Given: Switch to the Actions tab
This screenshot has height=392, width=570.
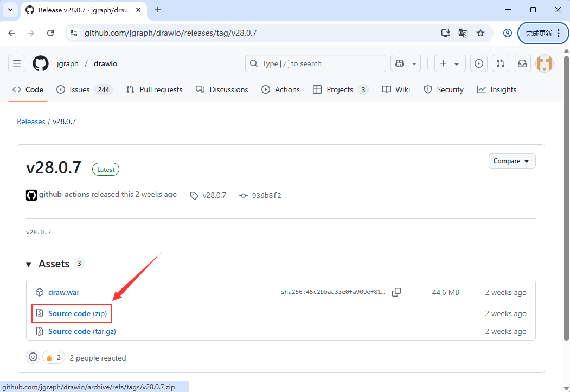Looking at the screenshot, I should [x=280, y=90].
